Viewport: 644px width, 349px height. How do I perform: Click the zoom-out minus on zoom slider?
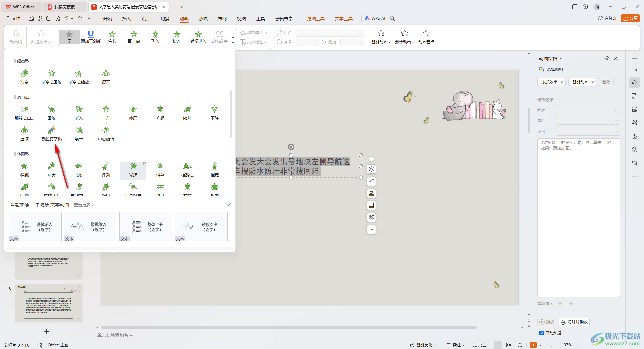pyautogui.click(x=587, y=345)
